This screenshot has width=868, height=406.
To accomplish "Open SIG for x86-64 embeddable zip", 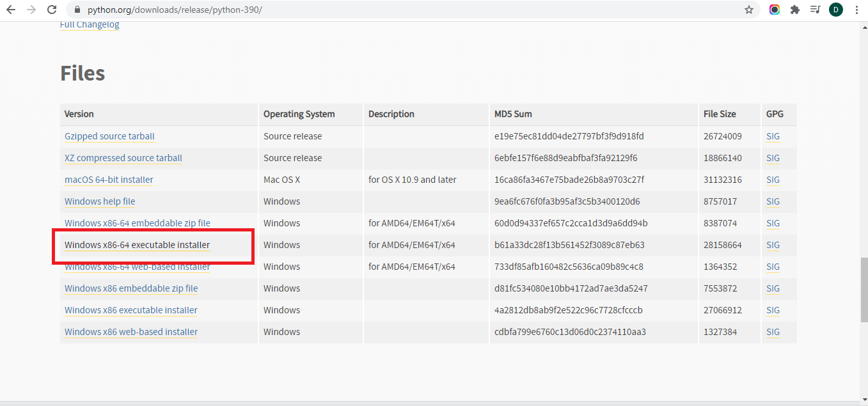I will (x=773, y=223).
